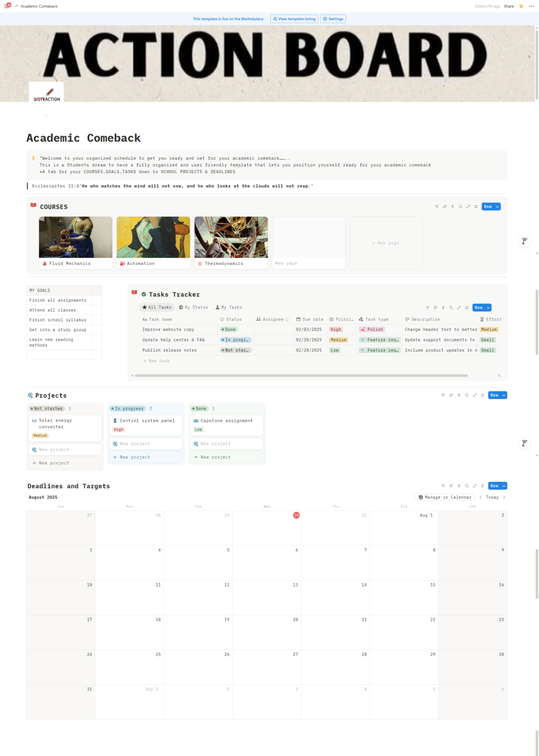Open COURSES database in full page
The width and height of the screenshot is (539, 756).
468,206
